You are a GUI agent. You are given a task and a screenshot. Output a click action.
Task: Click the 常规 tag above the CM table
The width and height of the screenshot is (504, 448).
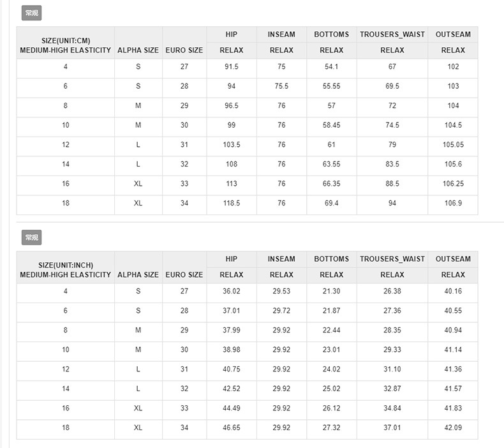pyautogui.click(x=31, y=13)
